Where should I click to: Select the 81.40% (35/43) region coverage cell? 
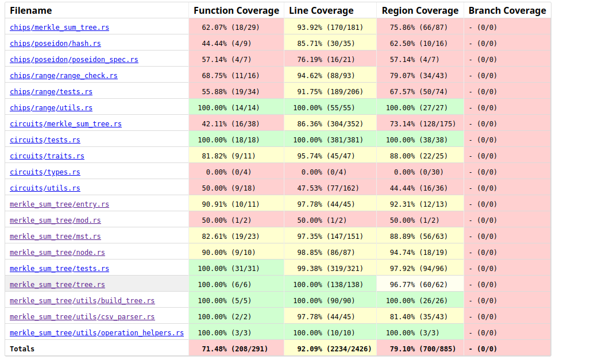[420, 317]
